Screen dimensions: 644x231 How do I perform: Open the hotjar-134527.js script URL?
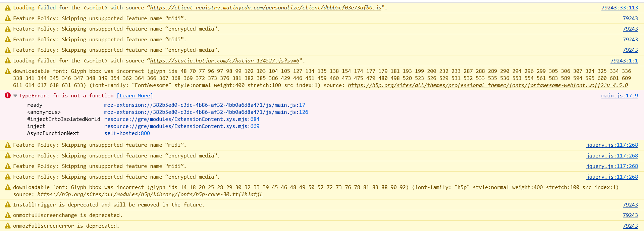(x=224, y=61)
